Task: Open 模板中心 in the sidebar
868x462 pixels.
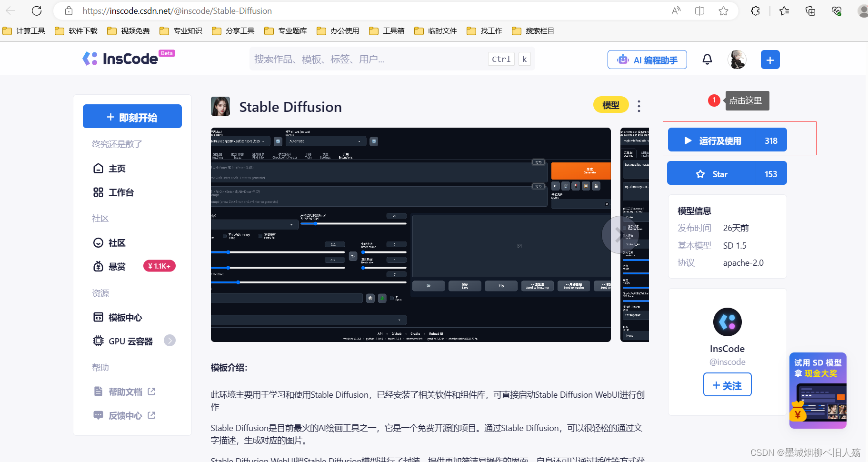Action: (118, 317)
